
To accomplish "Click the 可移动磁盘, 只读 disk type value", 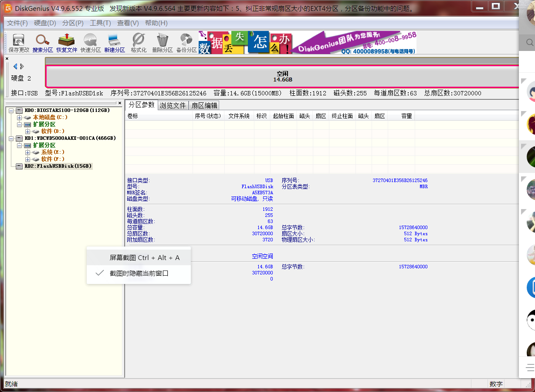I will 252,199.
